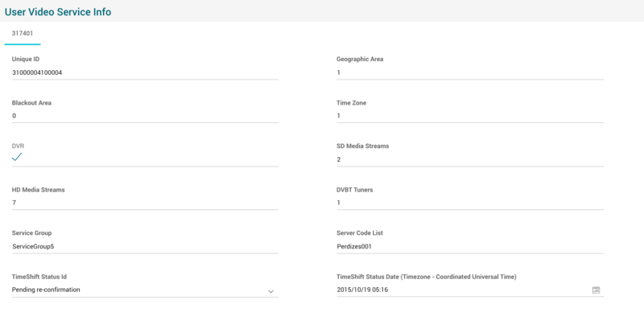
Task: Click into the Blackout Area value field
Action: point(145,116)
